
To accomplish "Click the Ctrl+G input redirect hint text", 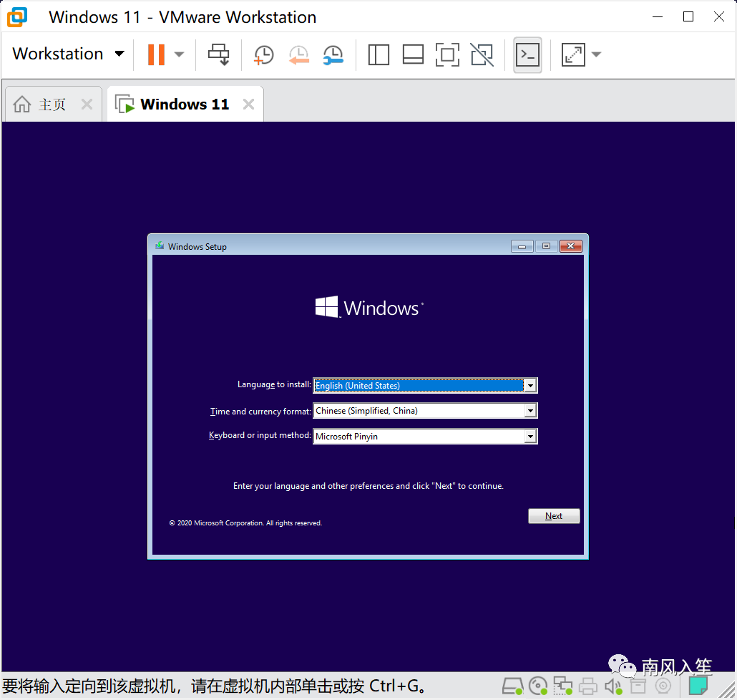I will 215,686.
